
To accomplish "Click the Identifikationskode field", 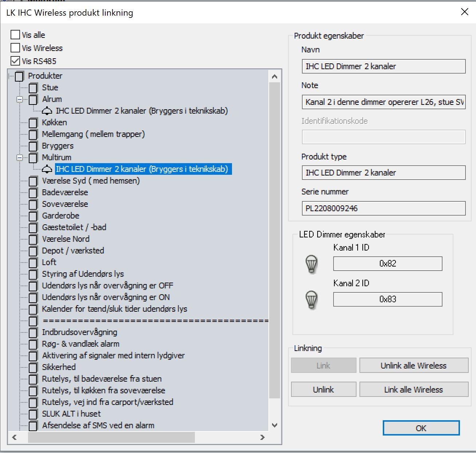I will pyautogui.click(x=383, y=137).
